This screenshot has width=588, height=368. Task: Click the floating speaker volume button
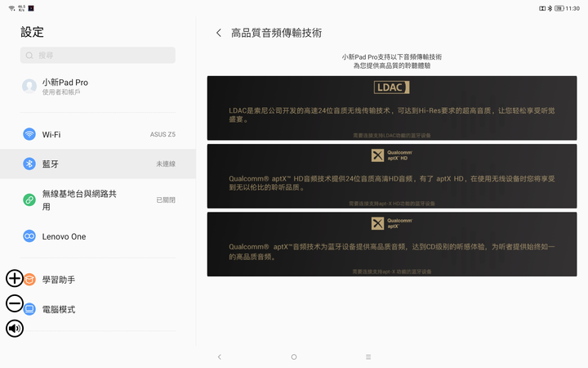(15, 329)
